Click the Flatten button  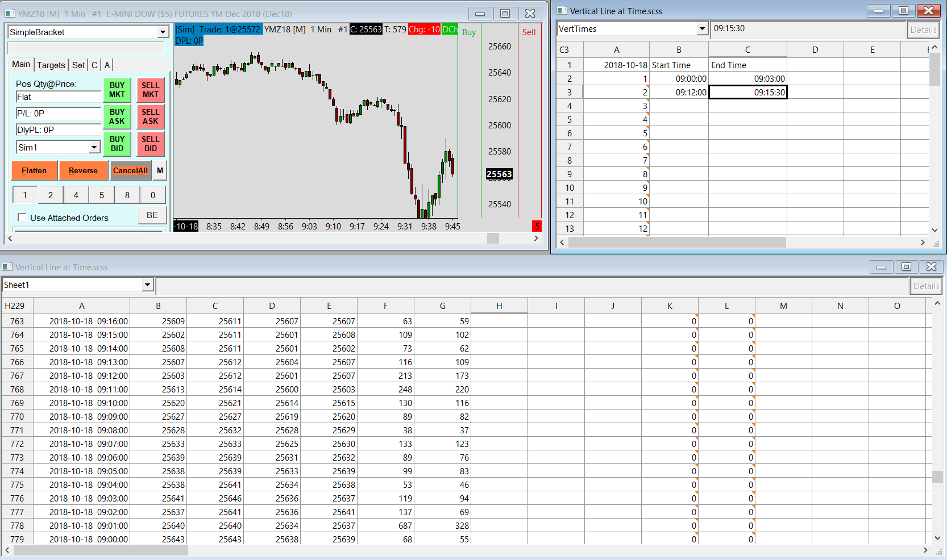coord(34,170)
